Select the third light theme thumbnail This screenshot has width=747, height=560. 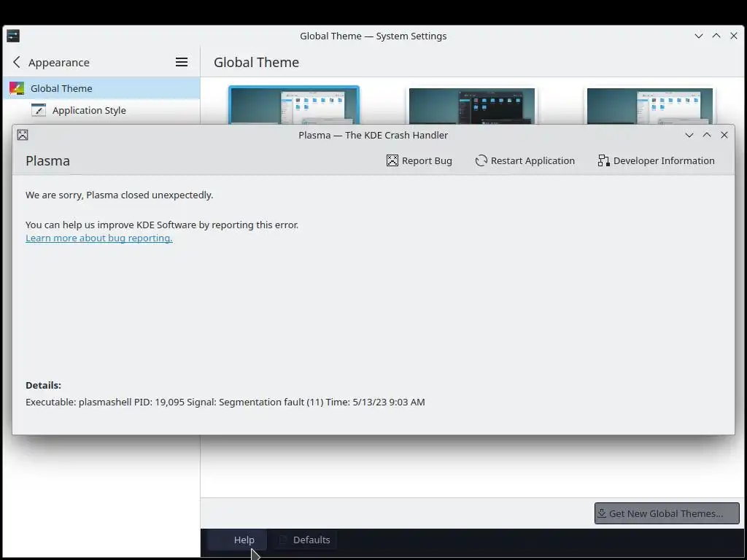(x=650, y=106)
